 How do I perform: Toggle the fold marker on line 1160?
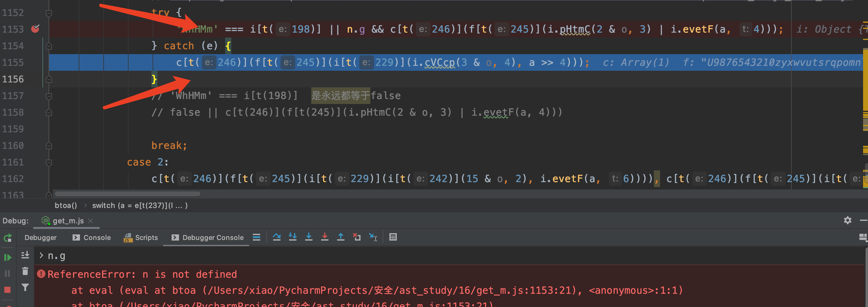pos(49,146)
